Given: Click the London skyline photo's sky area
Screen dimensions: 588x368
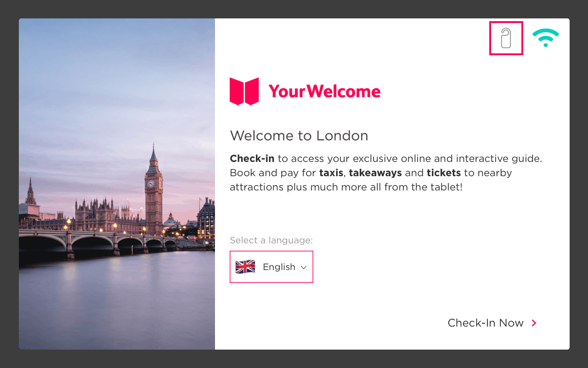Looking at the screenshot, I should tap(92, 92).
